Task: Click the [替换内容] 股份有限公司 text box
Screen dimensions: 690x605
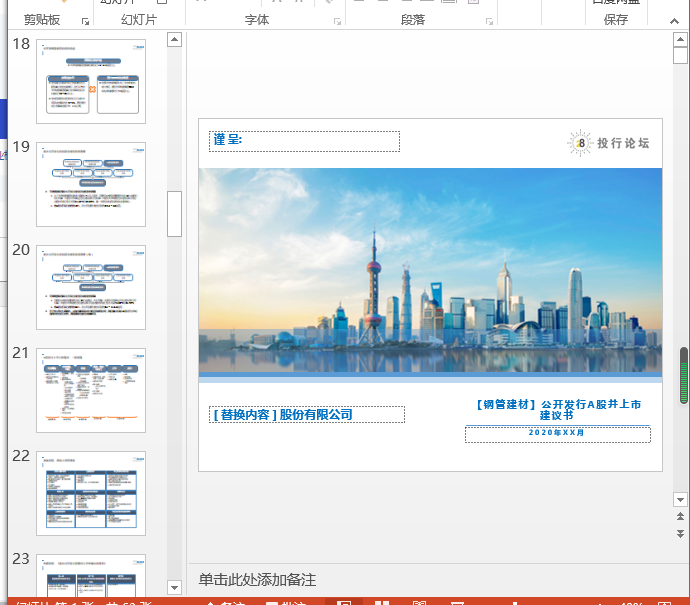Action: (307, 414)
